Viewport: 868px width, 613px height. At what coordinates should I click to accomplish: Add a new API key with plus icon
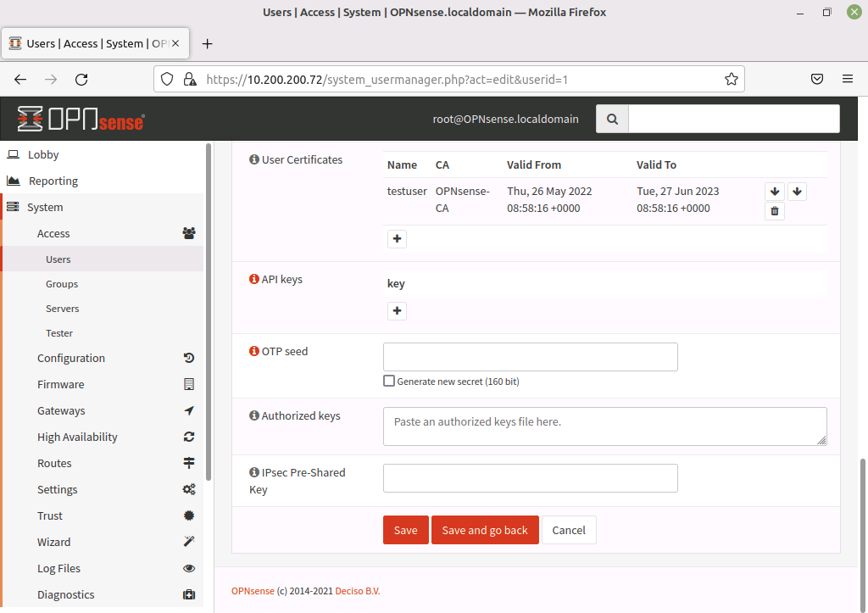click(x=397, y=311)
